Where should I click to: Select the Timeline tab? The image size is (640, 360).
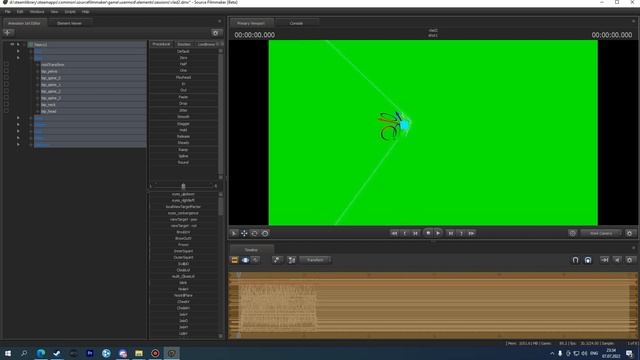pyautogui.click(x=251, y=250)
